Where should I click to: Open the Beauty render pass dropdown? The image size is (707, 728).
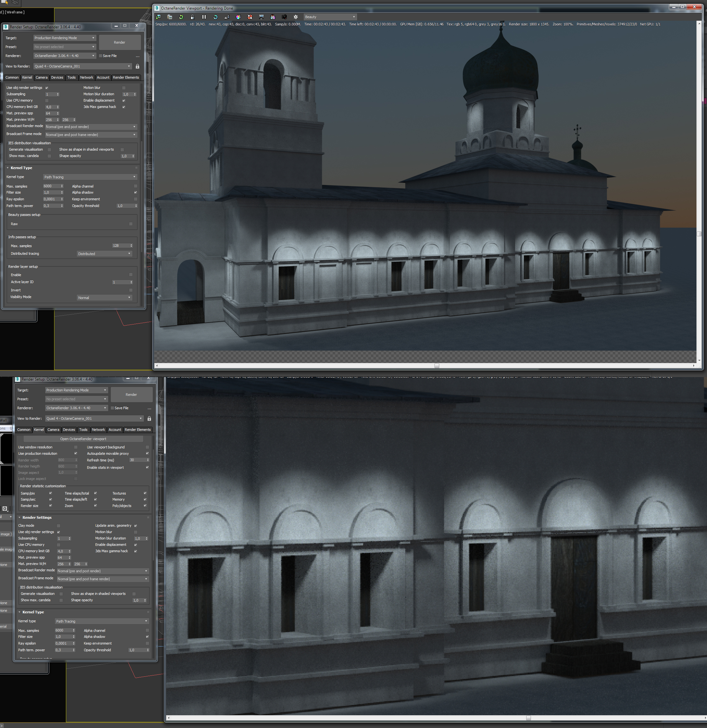coord(330,17)
